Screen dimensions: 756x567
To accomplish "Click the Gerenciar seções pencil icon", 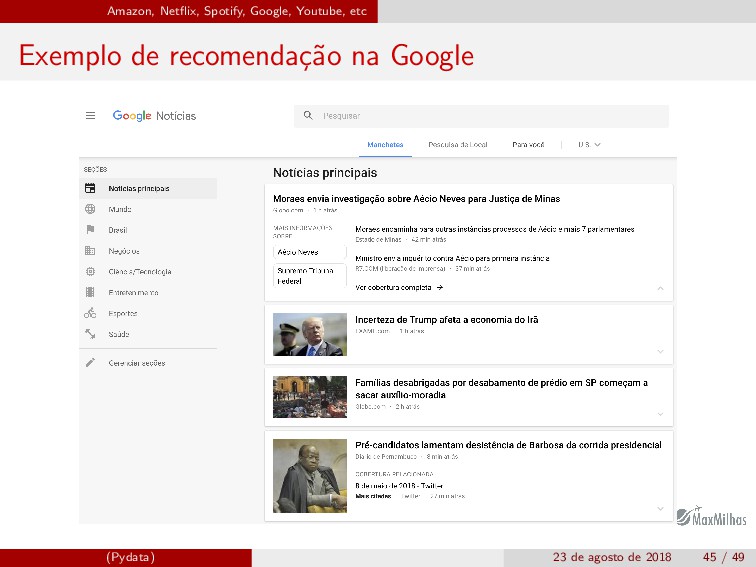I will click(90, 363).
